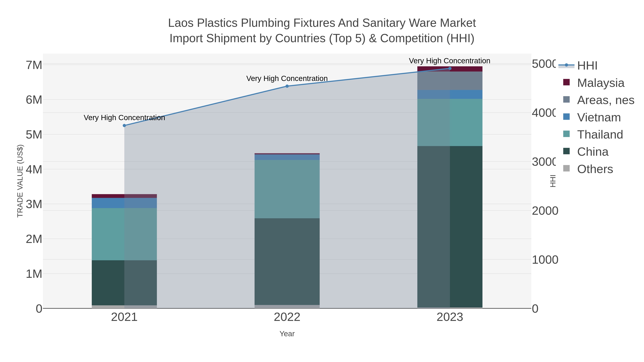
Task: Click the 2021 Thailand bar segment
Action: (x=124, y=234)
